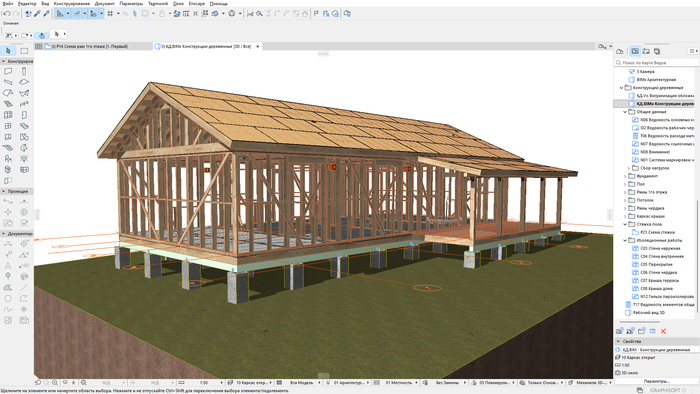700x394 pixels.
Task: Open the Конструирование menu
Action: [x=71, y=4]
